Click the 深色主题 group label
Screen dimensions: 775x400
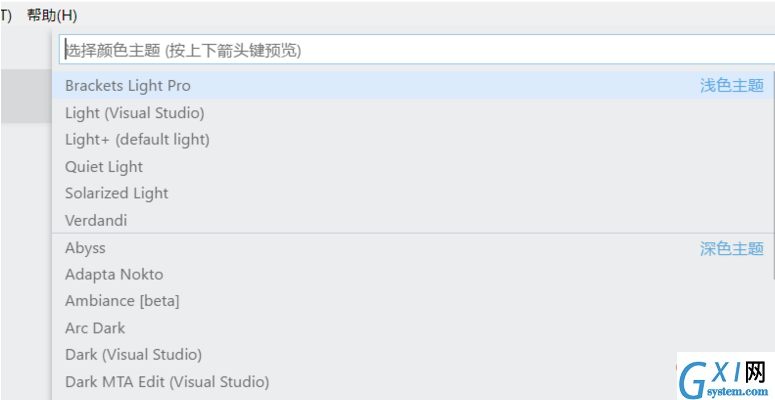(732, 248)
